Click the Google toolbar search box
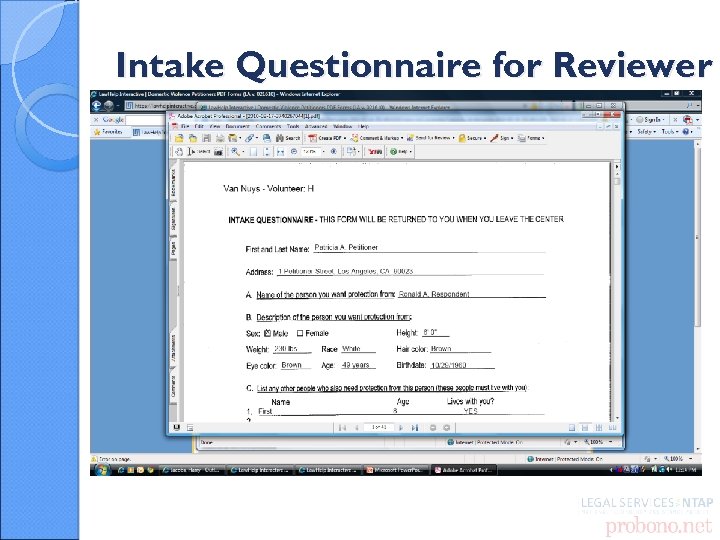Screen dimensions: 720x540 (146, 119)
